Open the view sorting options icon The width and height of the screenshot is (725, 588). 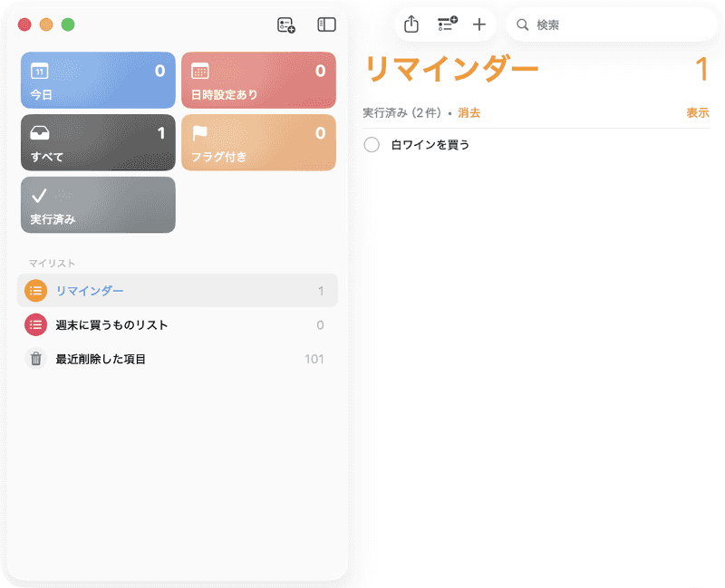pyautogui.click(x=445, y=24)
